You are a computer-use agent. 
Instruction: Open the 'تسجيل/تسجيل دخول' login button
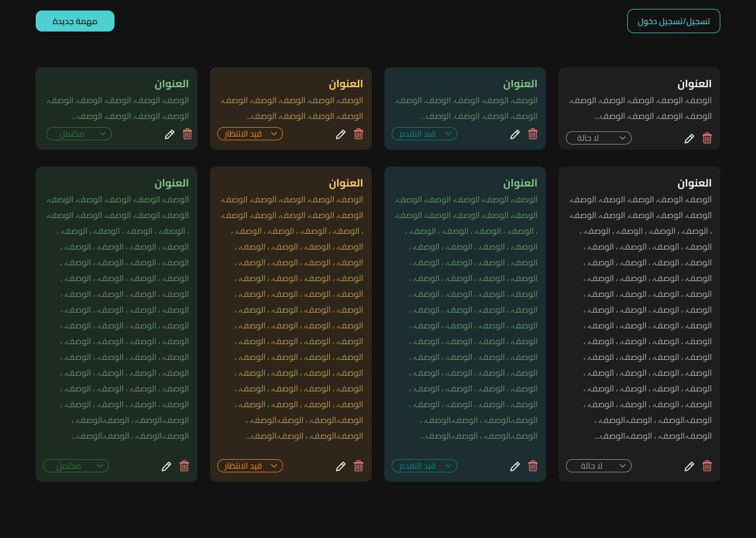point(674,21)
